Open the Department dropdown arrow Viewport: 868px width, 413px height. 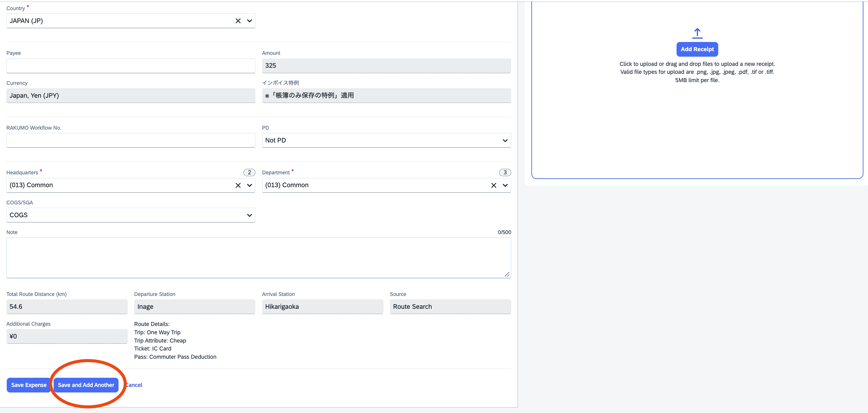(505, 185)
